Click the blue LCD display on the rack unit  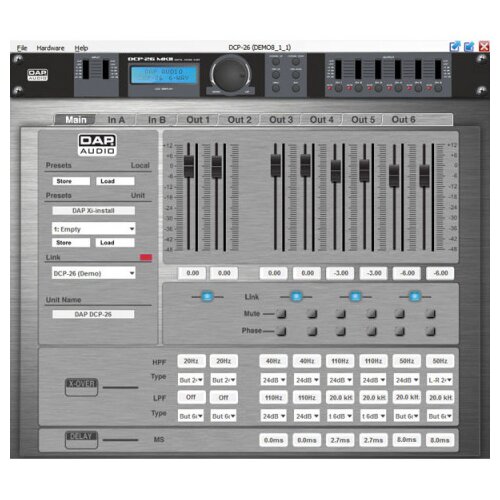coord(164,75)
